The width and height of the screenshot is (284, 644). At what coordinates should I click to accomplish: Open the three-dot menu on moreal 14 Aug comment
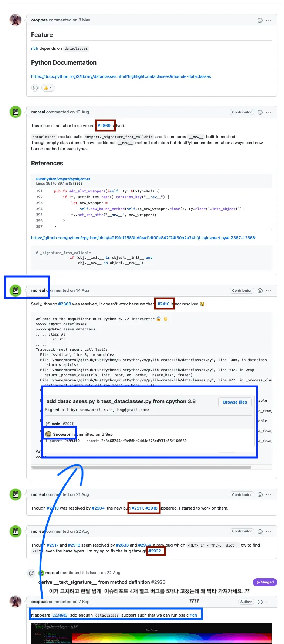point(268,291)
